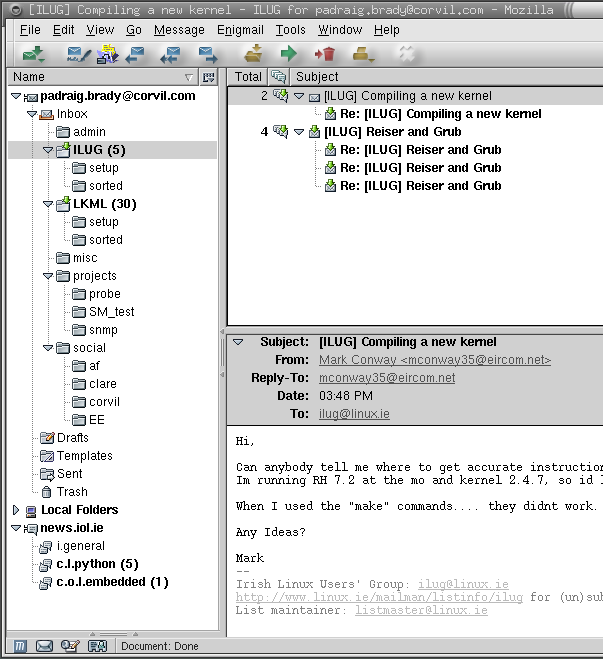This screenshot has width=603, height=659.
Task: Click the Mark Conway sender address link
Action: [x=435, y=360]
